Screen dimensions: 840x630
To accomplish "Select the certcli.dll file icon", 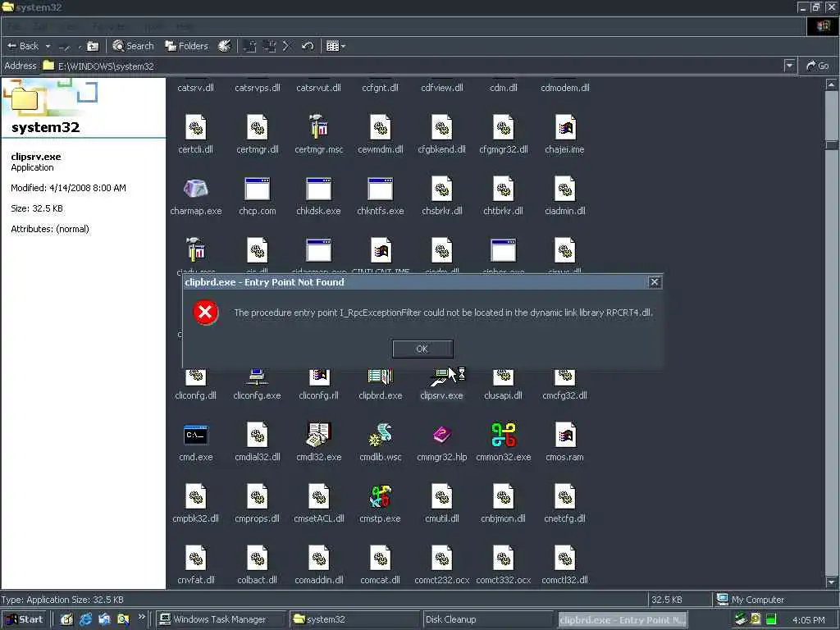I will point(195,127).
